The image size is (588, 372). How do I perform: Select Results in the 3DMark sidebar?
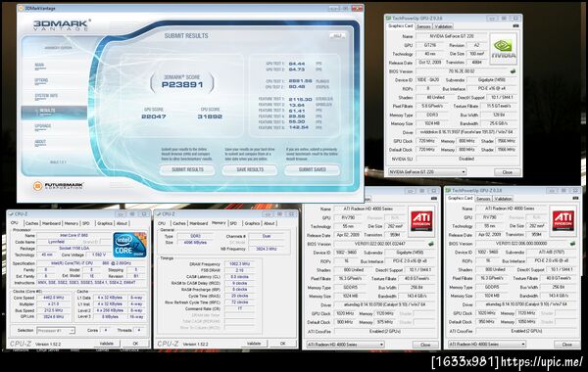click(x=54, y=112)
